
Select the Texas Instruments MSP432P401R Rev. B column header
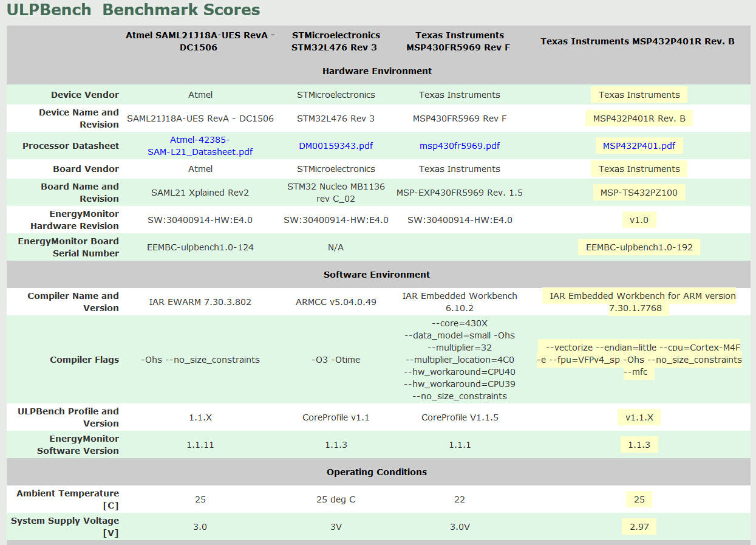coord(638,41)
